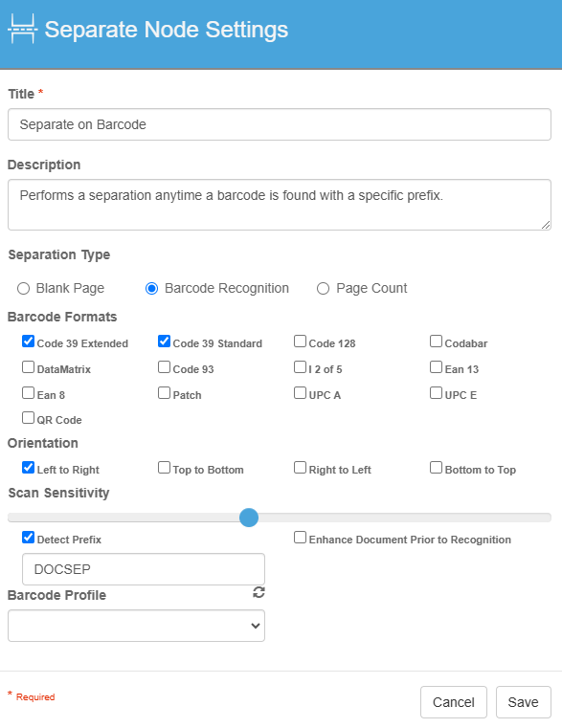The width and height of the screenshot is (562, 728).
Task: Select the Page Count radio button
Action: [x=323, y=288]
